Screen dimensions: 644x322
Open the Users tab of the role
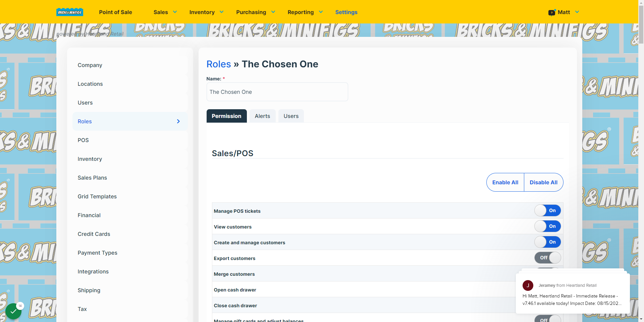(291, 116)
